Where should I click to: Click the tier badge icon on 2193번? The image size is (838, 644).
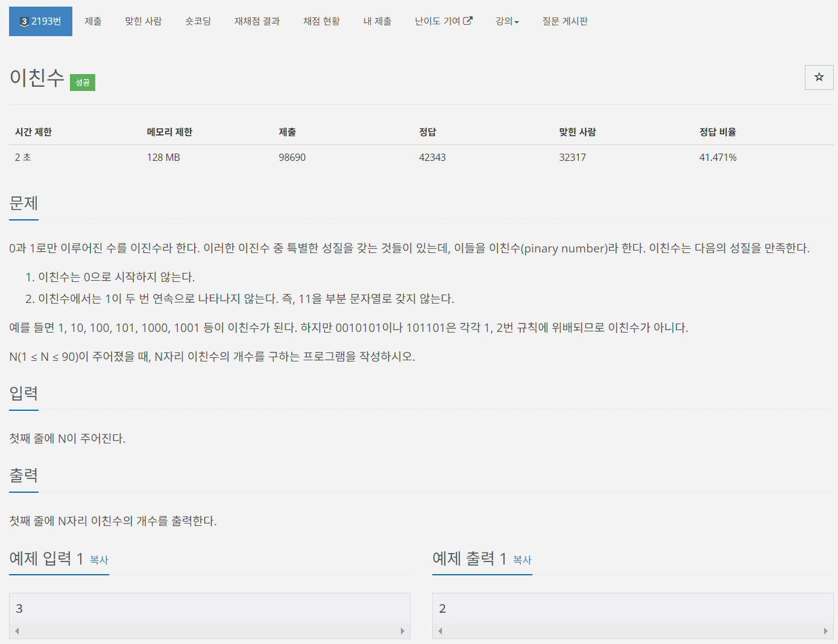[x=24, y=22]
